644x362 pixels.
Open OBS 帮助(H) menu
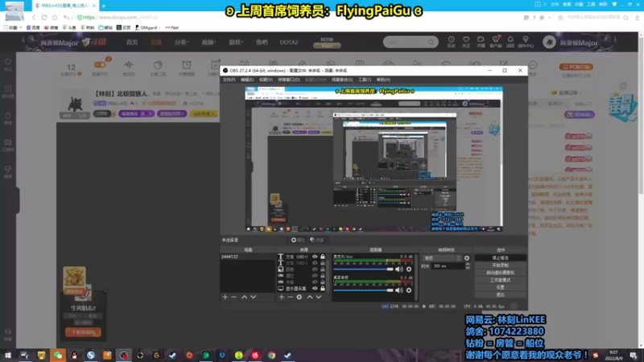[383, 80]
